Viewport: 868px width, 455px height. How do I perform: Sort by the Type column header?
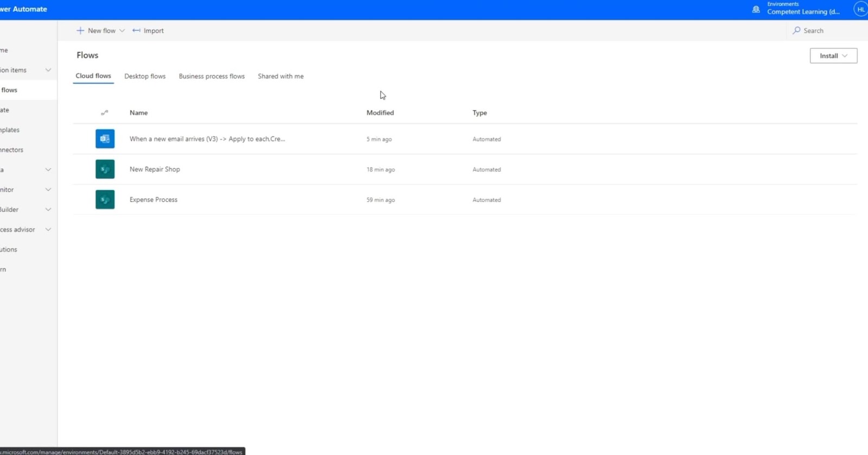[480, 113]
